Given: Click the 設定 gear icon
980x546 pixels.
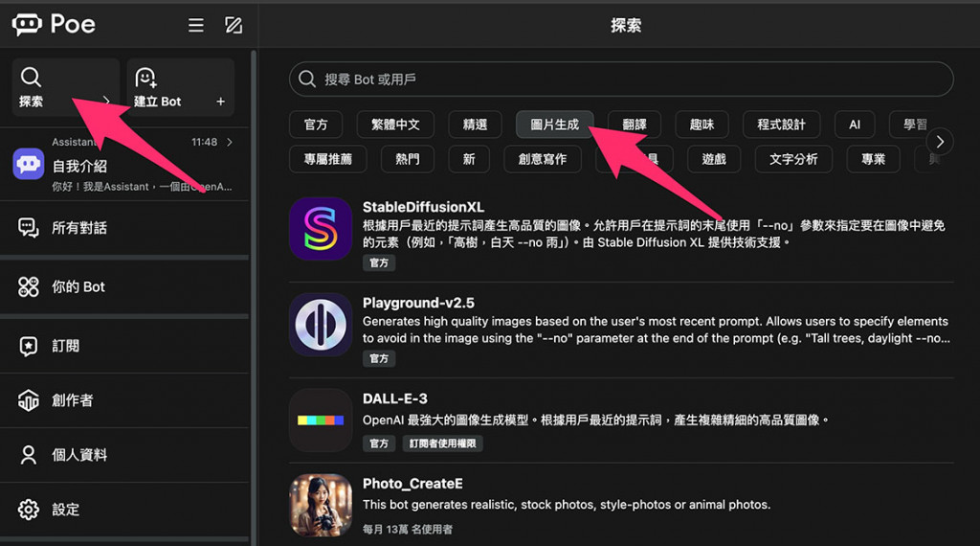Looking at the screenshot, I should pos(28,509).
